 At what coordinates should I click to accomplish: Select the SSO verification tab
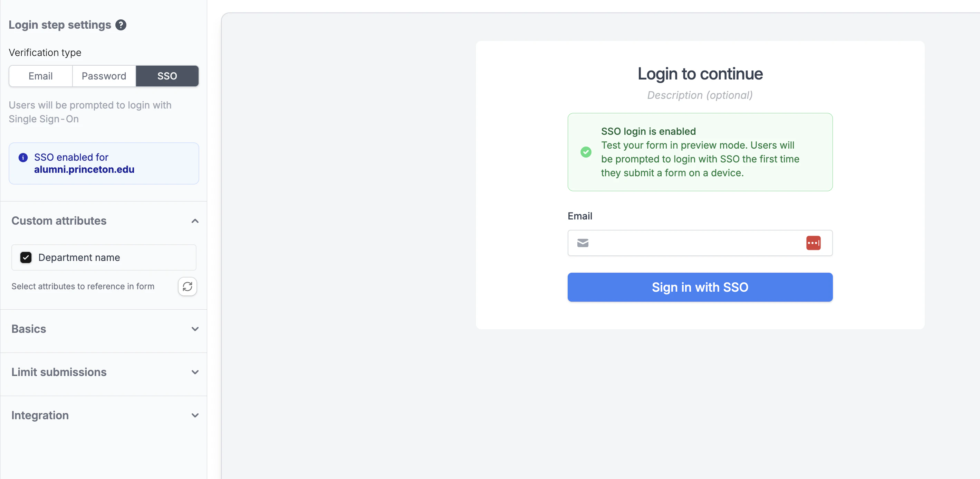pyautogui.click(x=167, y=76)
